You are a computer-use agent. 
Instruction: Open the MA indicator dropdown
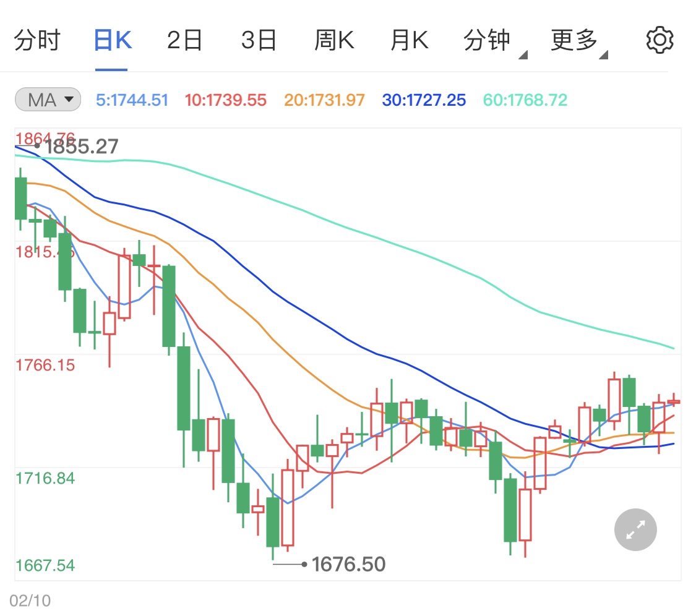point(48,100)
